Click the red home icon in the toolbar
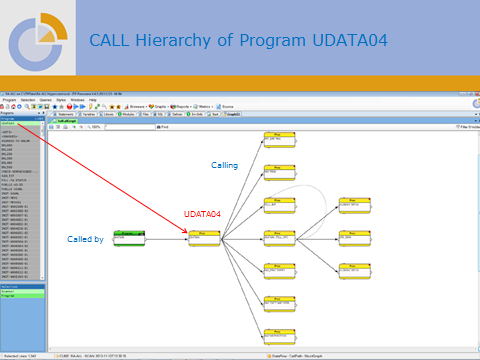Image resolution: width=480 pixels, height=360 pixels. coord(13,107)
